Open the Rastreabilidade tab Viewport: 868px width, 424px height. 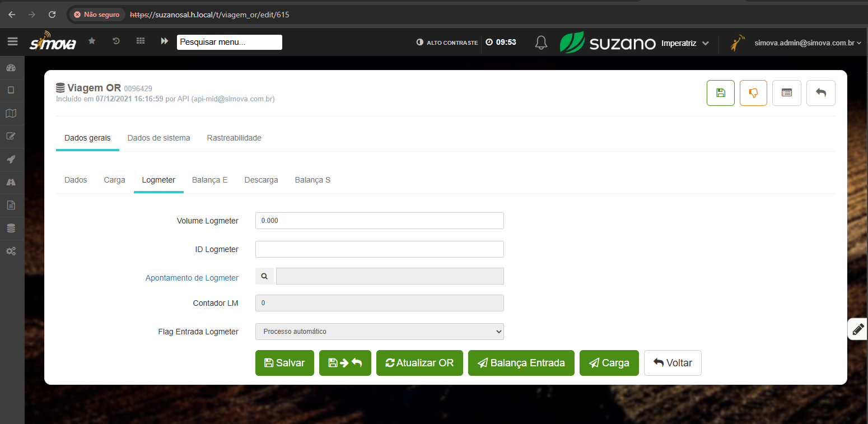click(x=234, y=138)
